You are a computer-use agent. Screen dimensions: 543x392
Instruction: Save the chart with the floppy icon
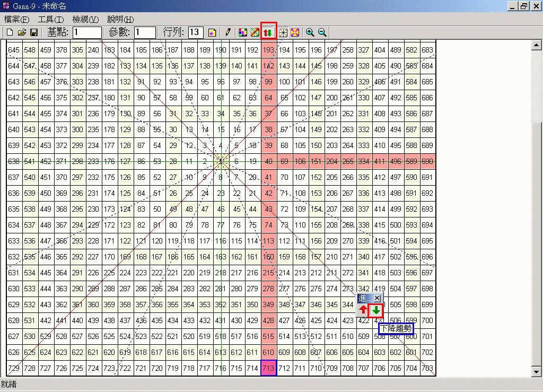point(34,32)
